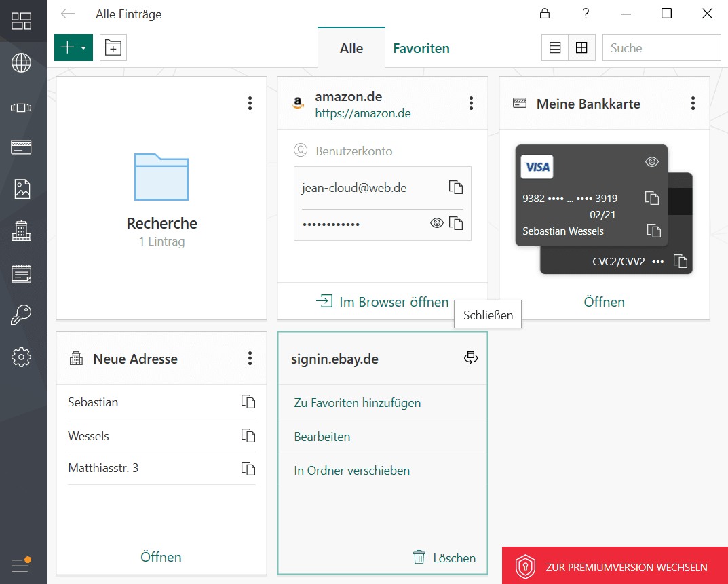The image size is (728, 584).
Task: Copy the last name Wessels in Neue Adresse
Action: 248,435
